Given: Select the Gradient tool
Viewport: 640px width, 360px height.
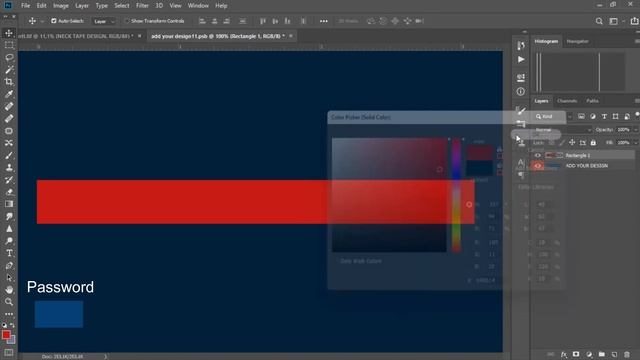Looking at the screenshot, I should coord(9,204).
